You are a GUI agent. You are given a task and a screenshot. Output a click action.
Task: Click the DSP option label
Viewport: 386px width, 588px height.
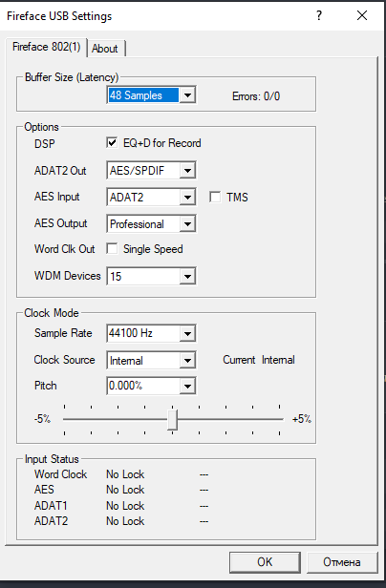pyautogui.click(x=44, y=144)
